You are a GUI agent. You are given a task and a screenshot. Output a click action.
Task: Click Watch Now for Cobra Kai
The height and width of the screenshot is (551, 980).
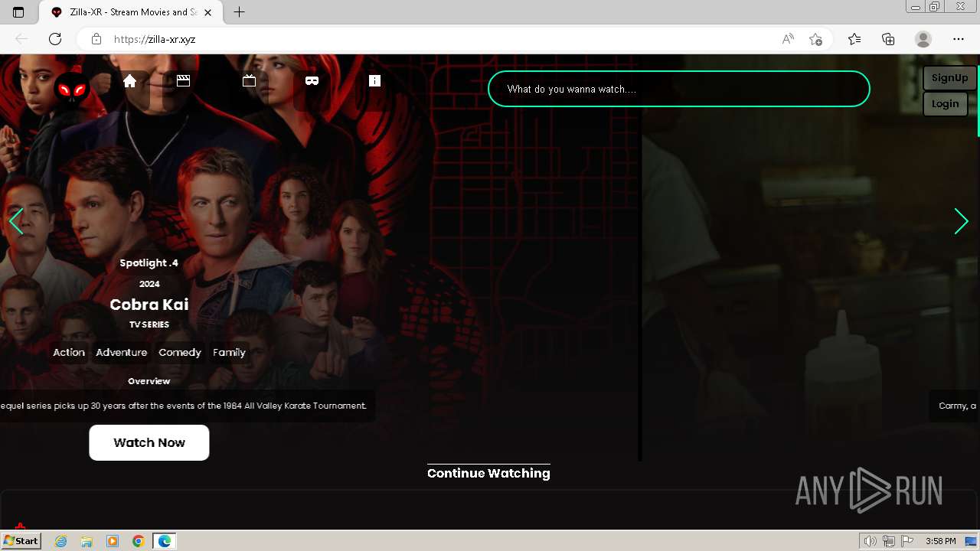pyautogui.click(x=149, y=442)
